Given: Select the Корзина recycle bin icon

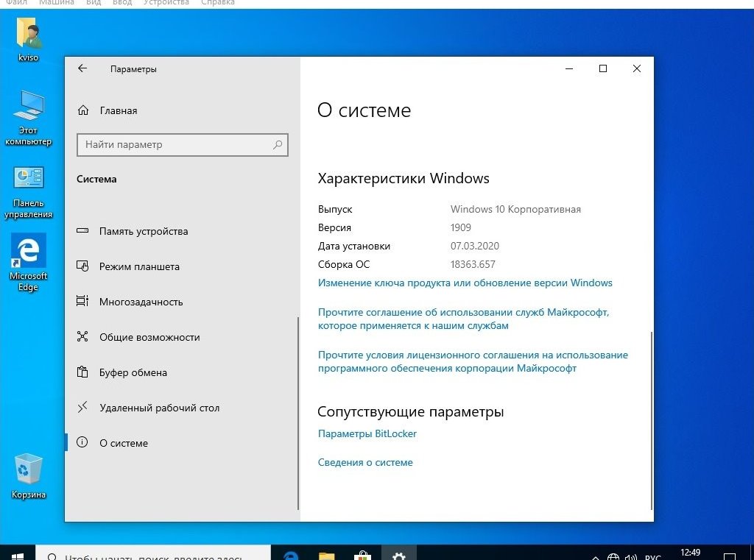Looking at the screenshot, I should pos(29,476).
